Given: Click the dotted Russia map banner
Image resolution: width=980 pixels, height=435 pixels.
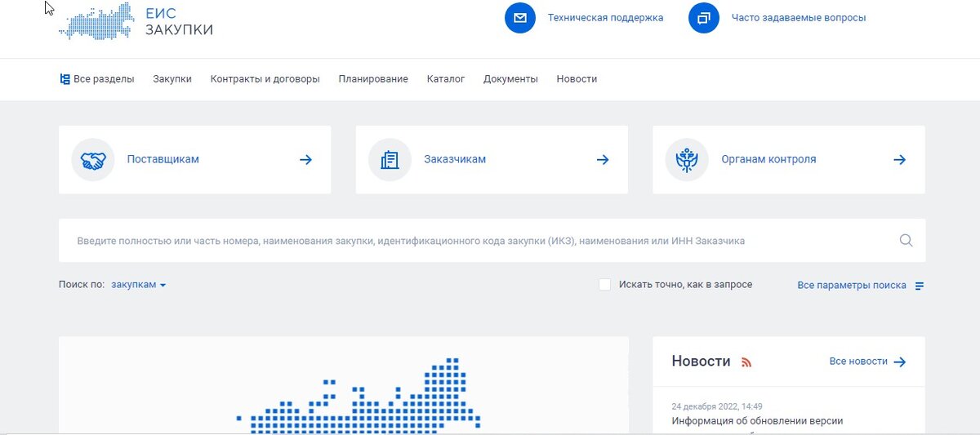Looking at the screenshot, I should pos(344,385).
